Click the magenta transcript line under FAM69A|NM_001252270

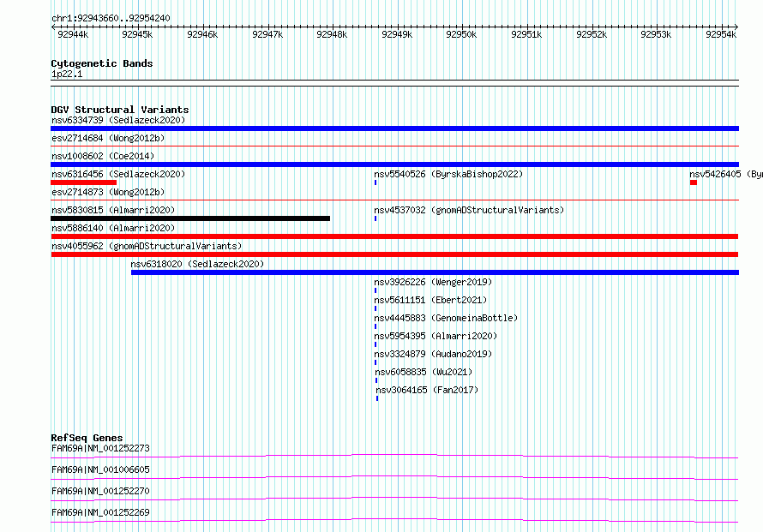tap(394, 499)
